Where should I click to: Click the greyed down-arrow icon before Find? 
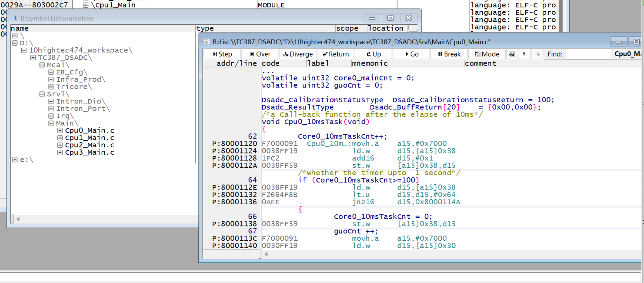tap(537, 54)
